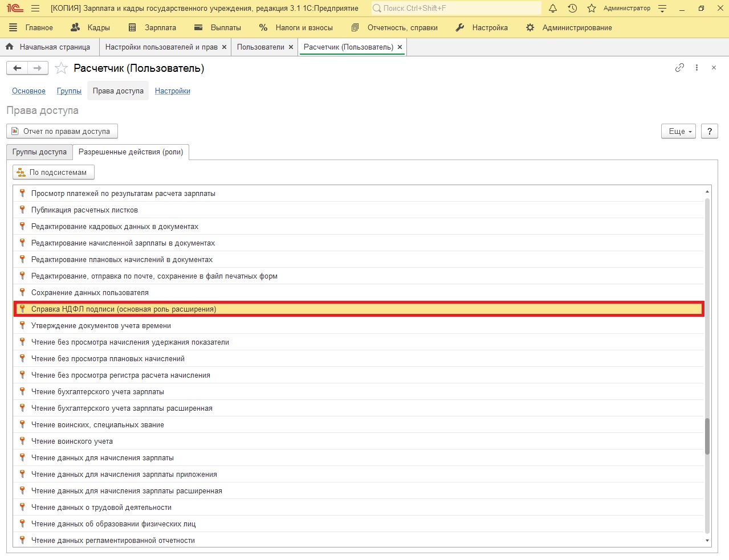
Task: Open the history clock icon
Action: [572, 8]
